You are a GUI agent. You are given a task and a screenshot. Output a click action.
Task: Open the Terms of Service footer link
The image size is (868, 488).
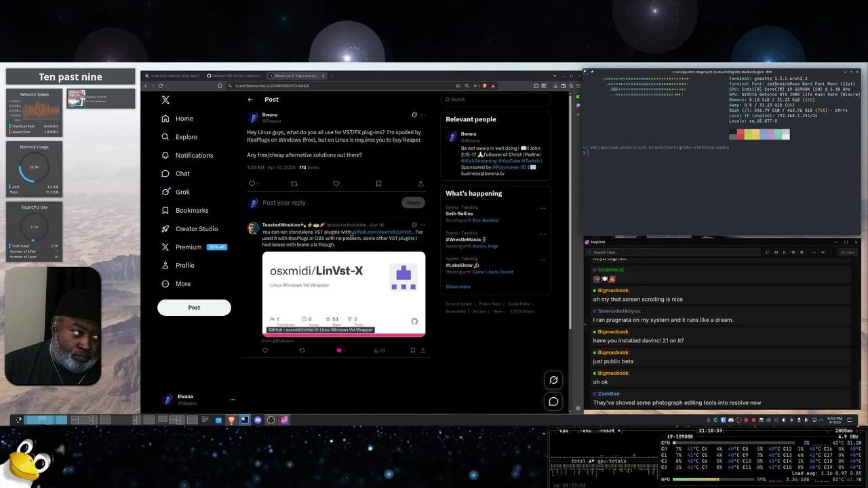(458, 304)
